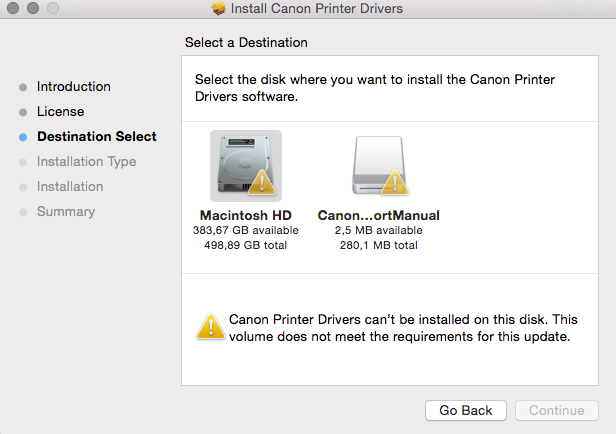Viewport: 616px width, 434px height.
Task: Go to the License step
Action: [x=60, y=112]
